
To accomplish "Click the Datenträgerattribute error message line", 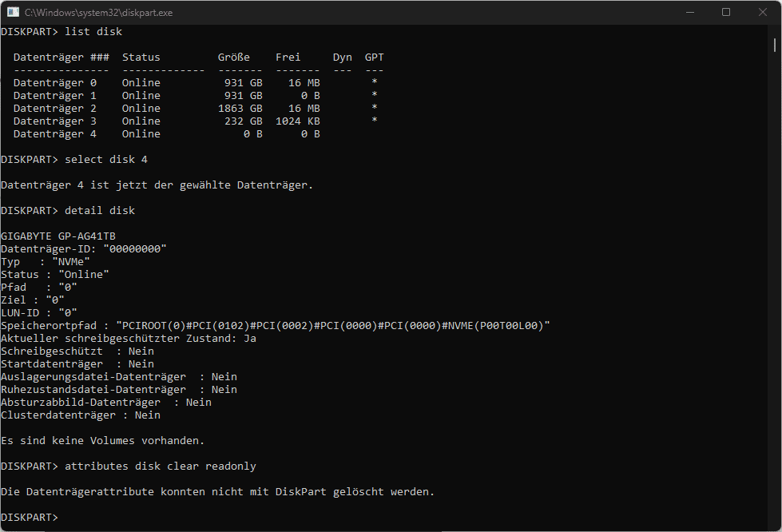I will (x=217, y=491).
